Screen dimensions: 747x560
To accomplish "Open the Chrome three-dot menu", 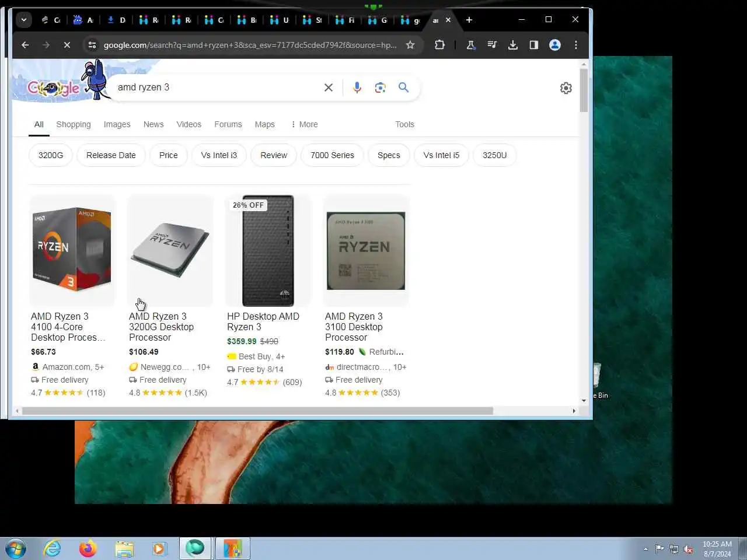I will pos(576,45).
